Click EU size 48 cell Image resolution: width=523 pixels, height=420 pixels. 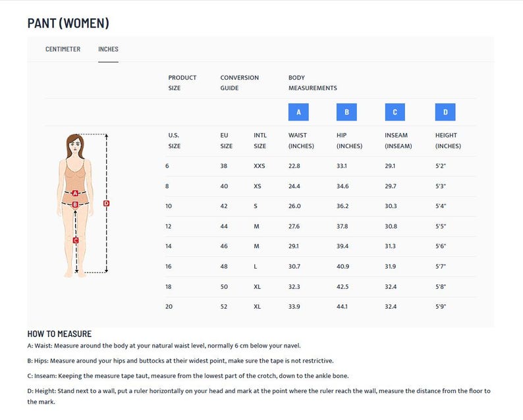tap(224, 267)
